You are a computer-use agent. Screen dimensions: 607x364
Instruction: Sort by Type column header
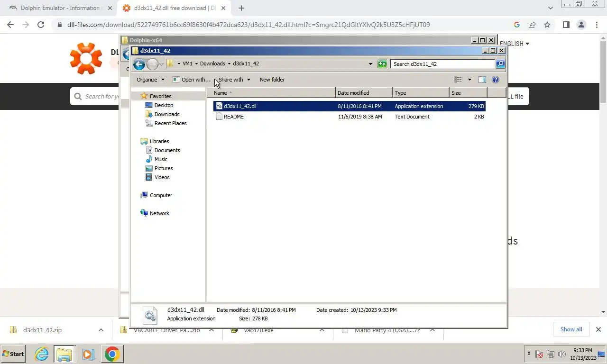(421, 93)
